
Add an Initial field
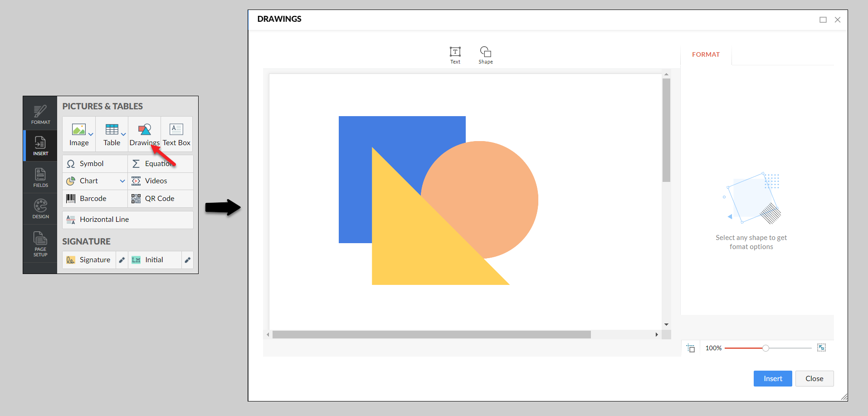(x=155, y=260)
